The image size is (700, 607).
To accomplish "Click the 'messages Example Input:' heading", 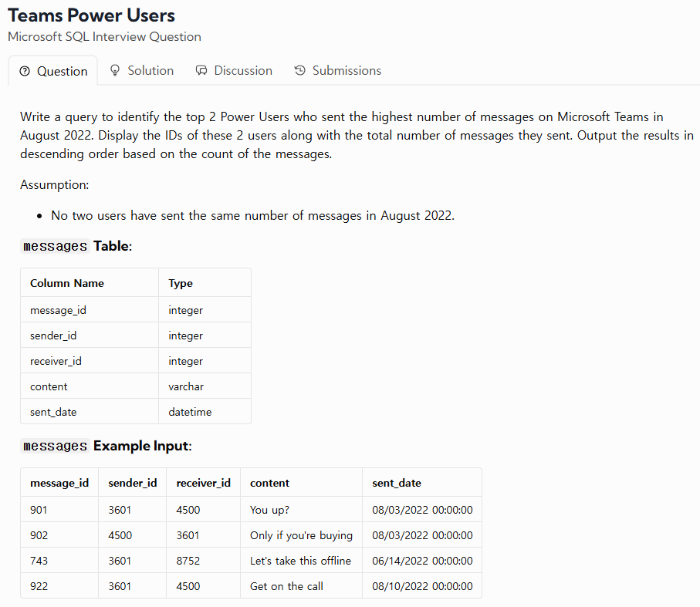I will 107,446.
